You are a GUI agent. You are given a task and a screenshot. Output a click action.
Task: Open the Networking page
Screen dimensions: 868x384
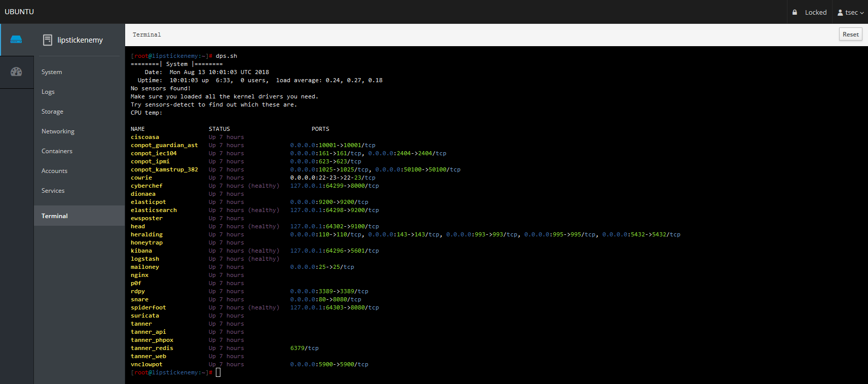pos(58,131)
